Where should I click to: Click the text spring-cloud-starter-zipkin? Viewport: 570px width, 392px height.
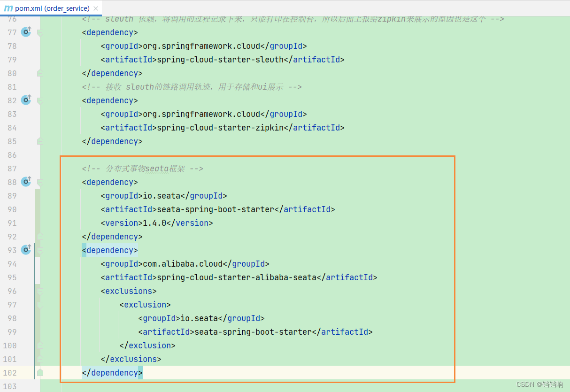click(220, 128)
